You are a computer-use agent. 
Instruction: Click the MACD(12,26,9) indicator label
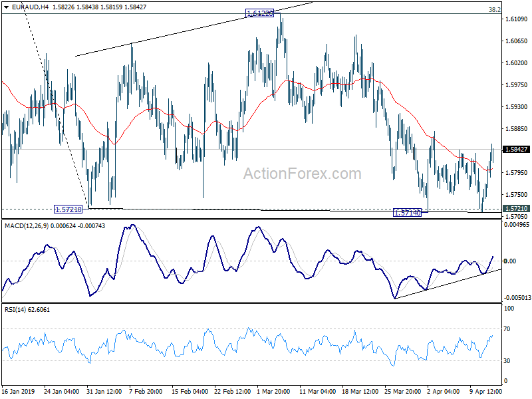coord(55,226)
